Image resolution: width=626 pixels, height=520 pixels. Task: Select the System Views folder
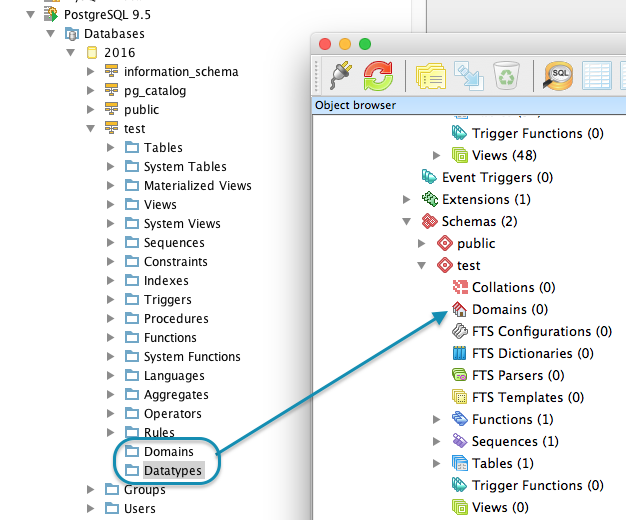[x=182, y=224]
